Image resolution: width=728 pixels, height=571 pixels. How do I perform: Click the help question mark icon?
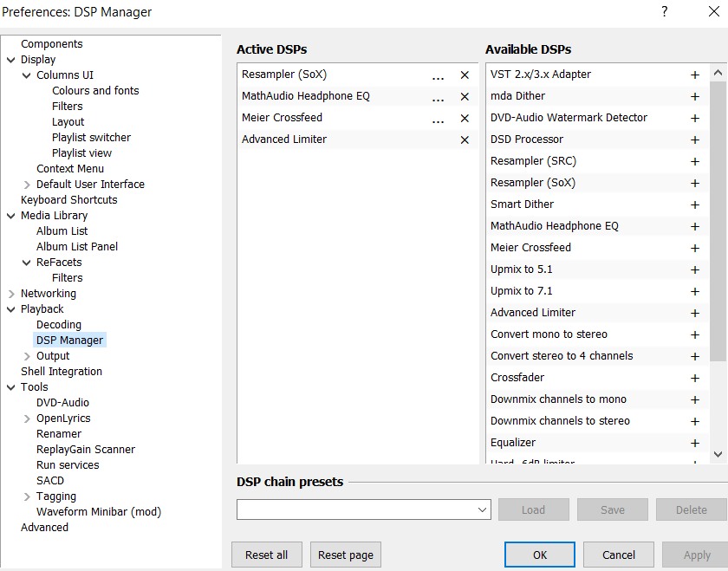pos(665,11)
